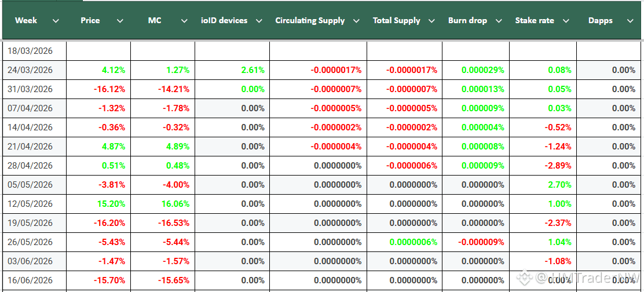This screenshot has width=644, height=292.
Task: Click the MC value -16.53%
Action: (x=174, y=223)
